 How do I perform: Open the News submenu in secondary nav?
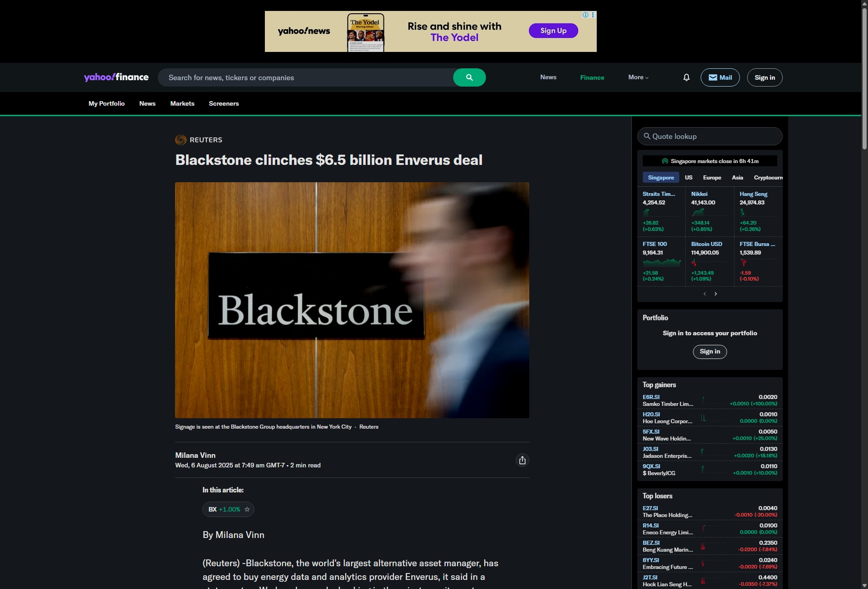(147, 103)
